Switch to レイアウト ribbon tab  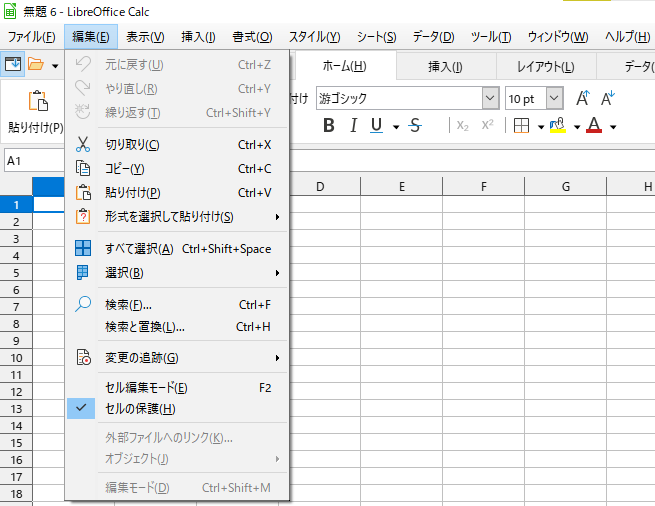[546, 66]
